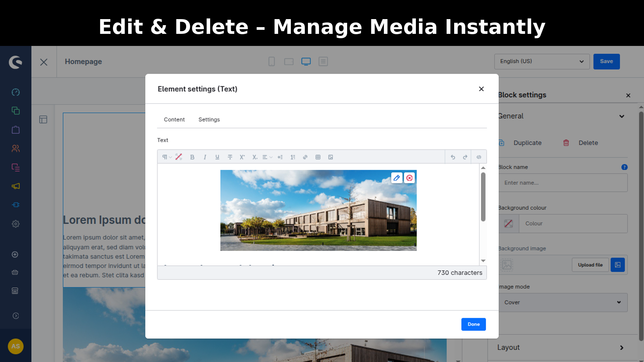Insert a numbered list
Screen dimensions: 644x362
pyautogui.click(x=293, y=157)
